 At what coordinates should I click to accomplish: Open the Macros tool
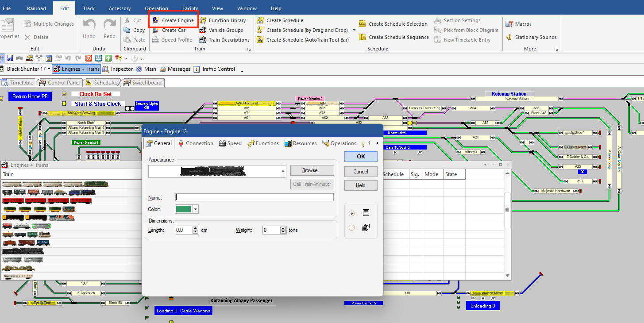point(509,24)
